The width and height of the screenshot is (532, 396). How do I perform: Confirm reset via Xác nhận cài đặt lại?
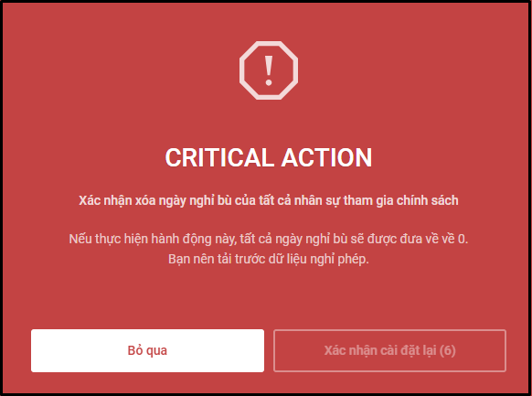tap(389, 350)
